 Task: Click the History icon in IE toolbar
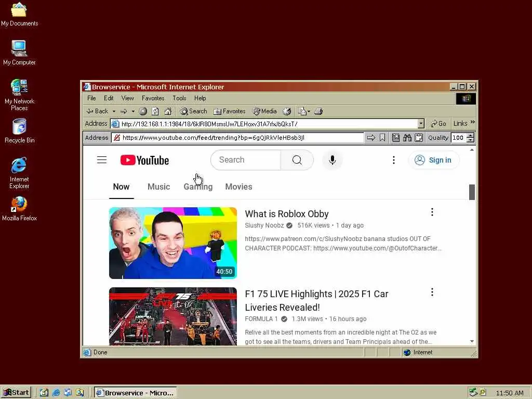point(287,111)
